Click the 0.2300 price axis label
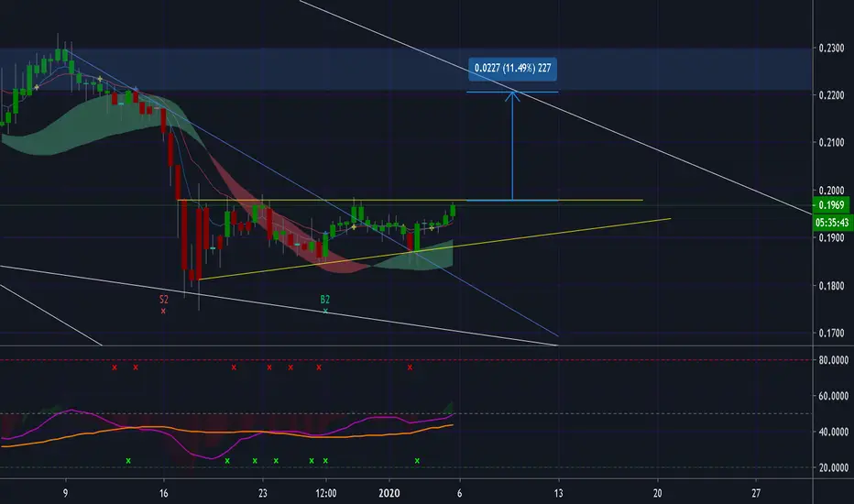854x504 pixels. 831,49
